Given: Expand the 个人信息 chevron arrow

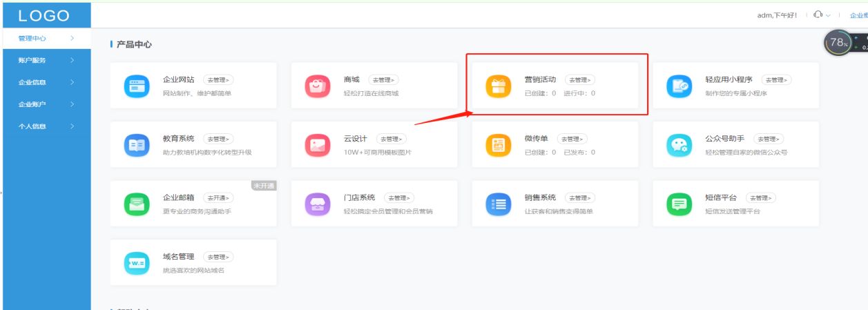Looking at the screenshot, I should click(x=73, y=126).
